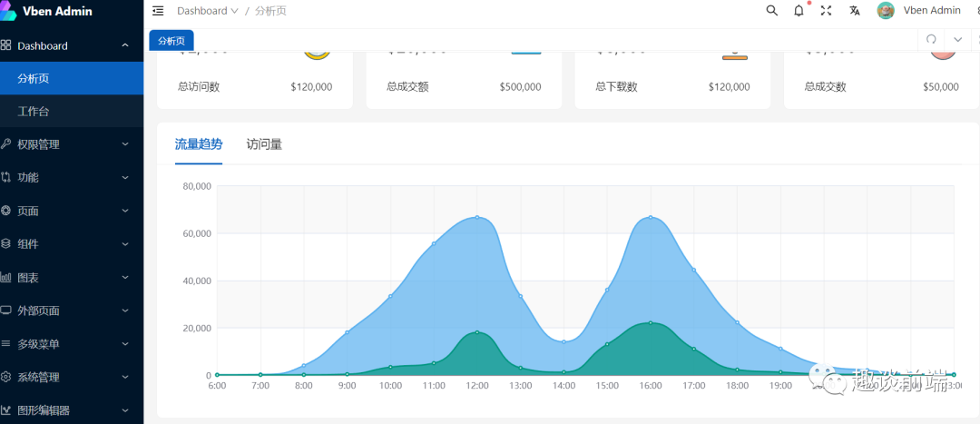
Task: Collapse the Dashboard sidebar menu arrow
Action: 125,45
